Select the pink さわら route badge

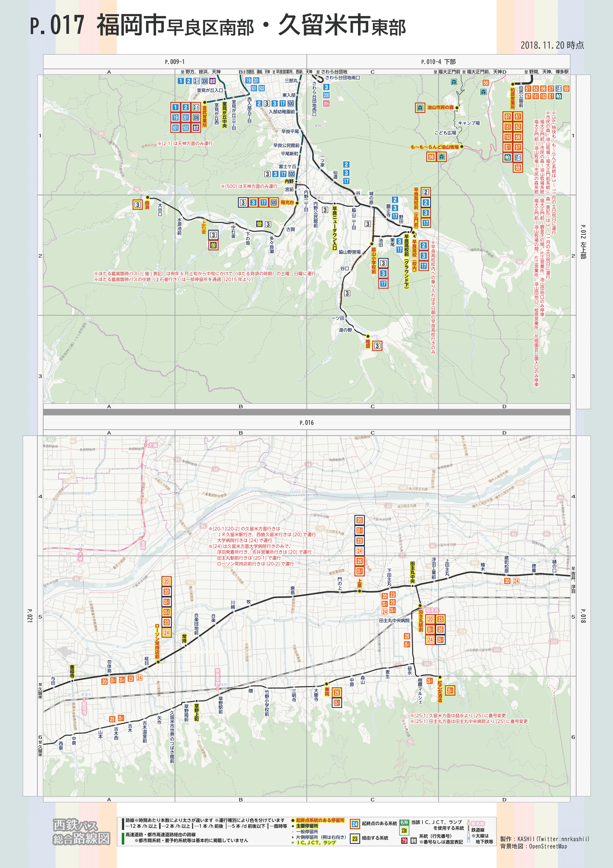coord(326,104)
